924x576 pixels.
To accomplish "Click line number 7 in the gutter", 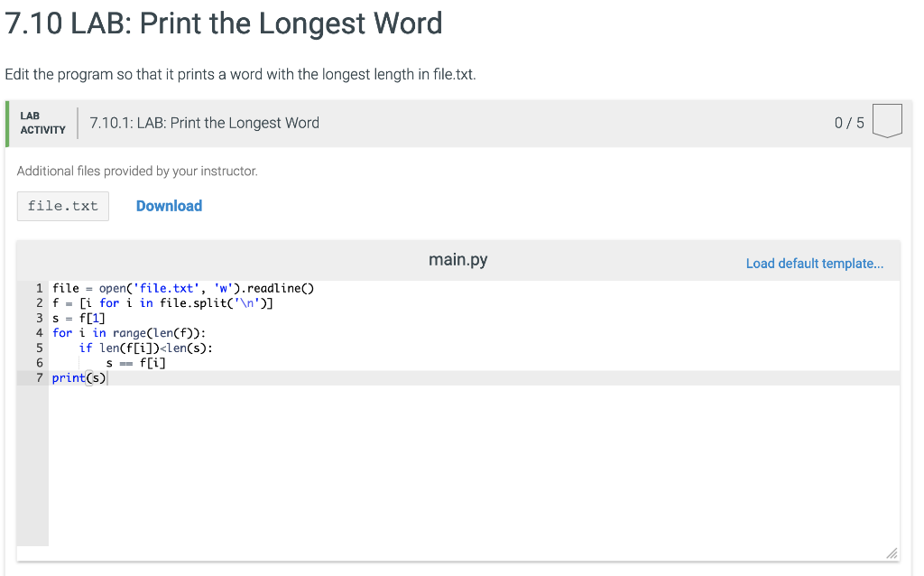I will 39,377.
